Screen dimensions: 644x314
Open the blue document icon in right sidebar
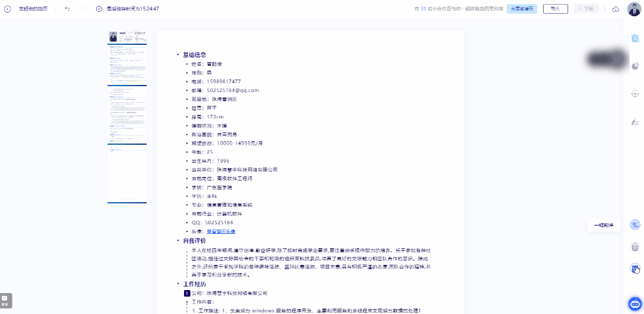coord(635,39)
